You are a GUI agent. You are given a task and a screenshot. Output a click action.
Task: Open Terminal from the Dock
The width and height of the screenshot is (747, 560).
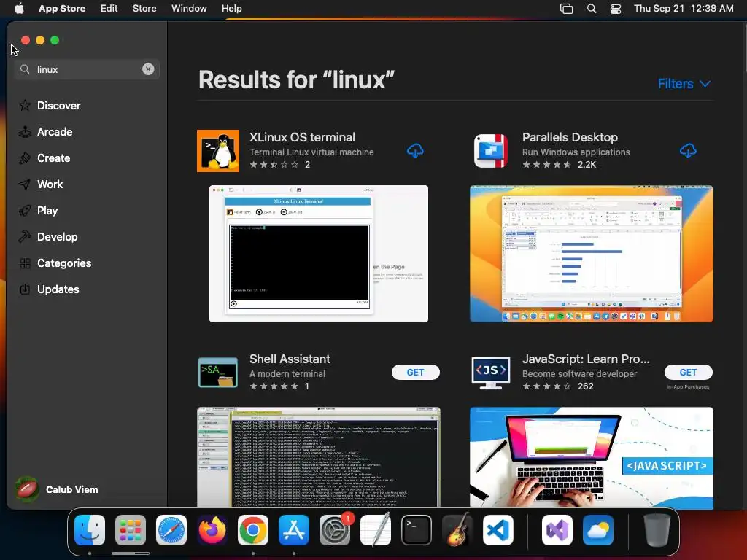(x=417, y=530)
